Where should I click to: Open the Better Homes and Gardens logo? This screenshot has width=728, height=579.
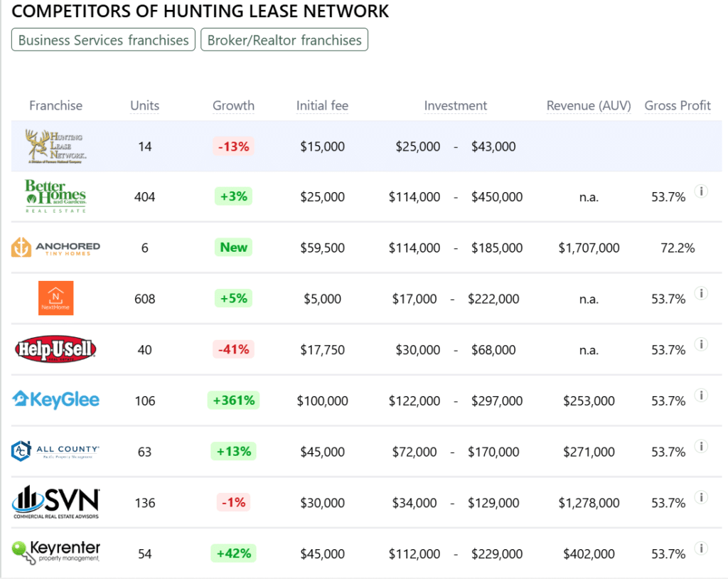point(55,196)
